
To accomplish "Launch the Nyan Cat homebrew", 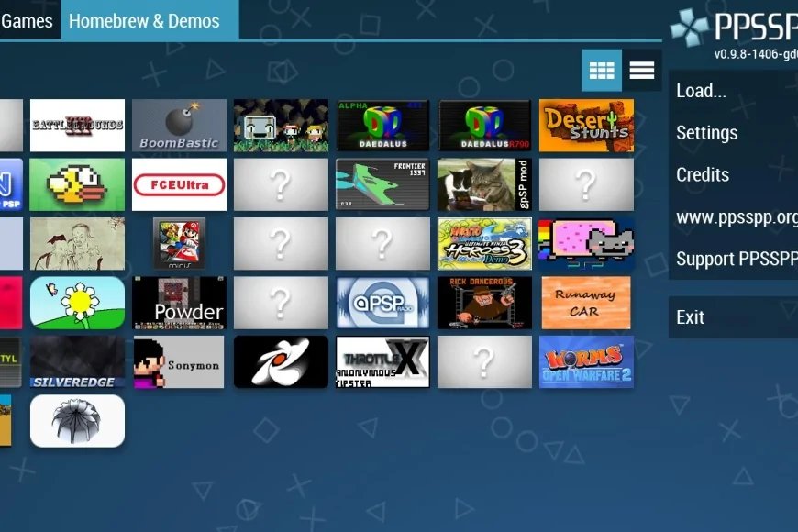I will 586,243.
